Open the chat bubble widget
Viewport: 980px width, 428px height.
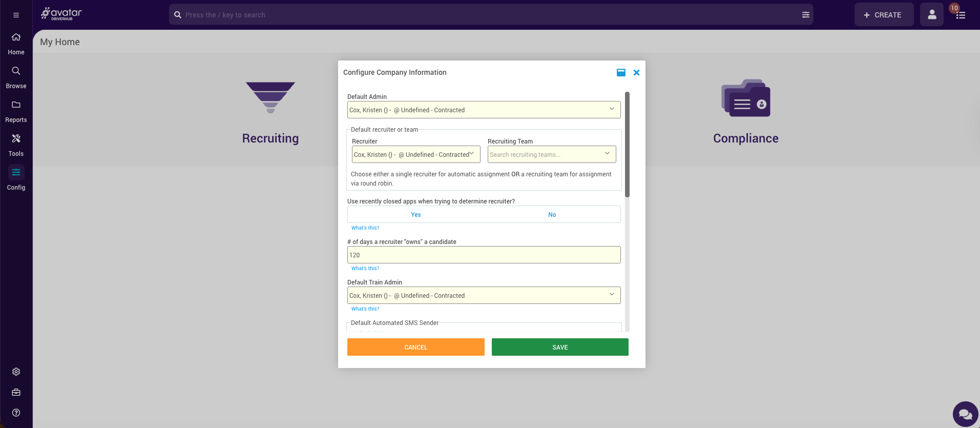pos(965,414)
